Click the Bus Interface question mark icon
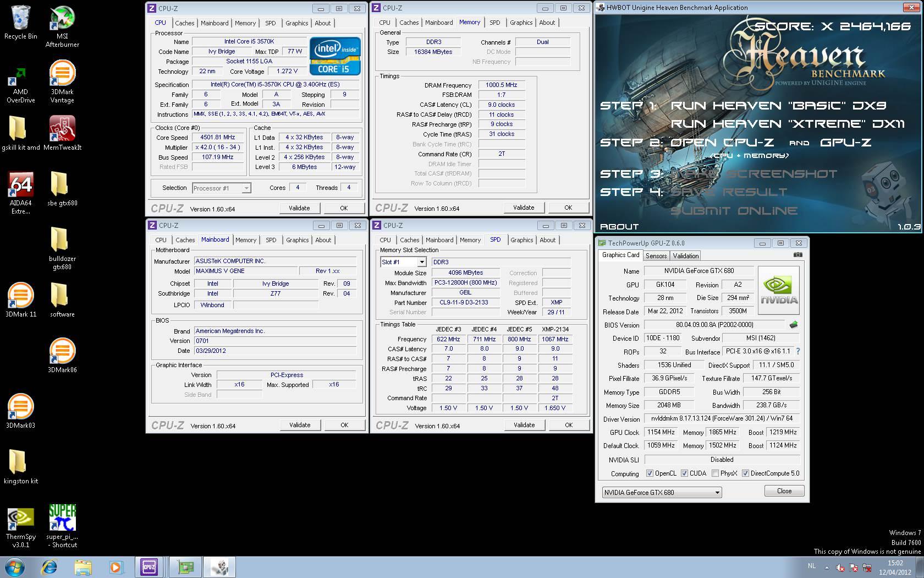Viewport: 924px width, 578px height. pyautogui.click(x=798, y=351)
